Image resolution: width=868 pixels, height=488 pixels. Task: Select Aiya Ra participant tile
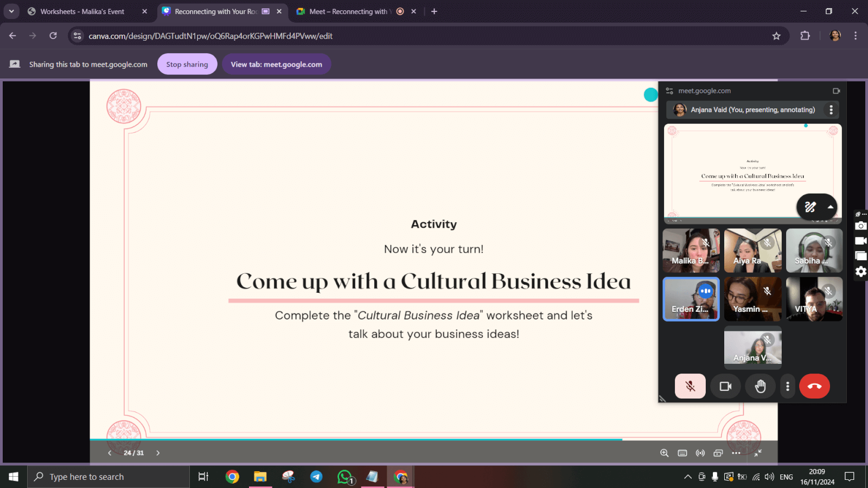tap(753, 251)
